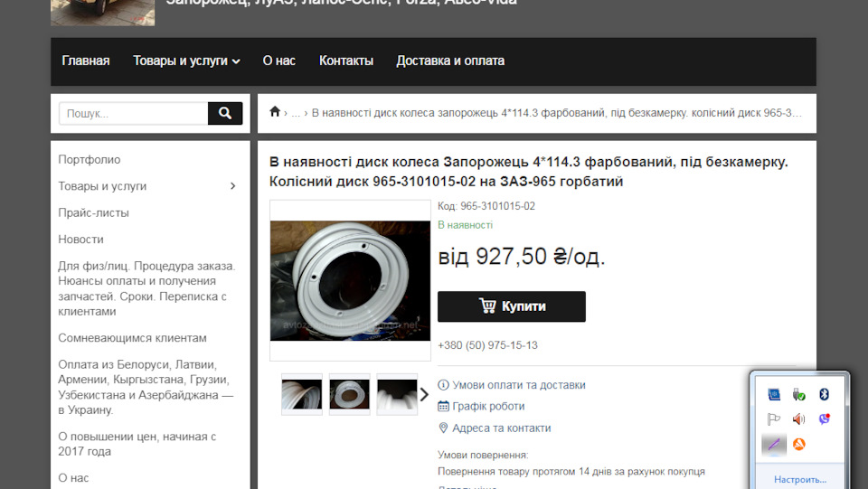
Task: Expand Товары и услуги in top navigation
Action: point(186,61)
